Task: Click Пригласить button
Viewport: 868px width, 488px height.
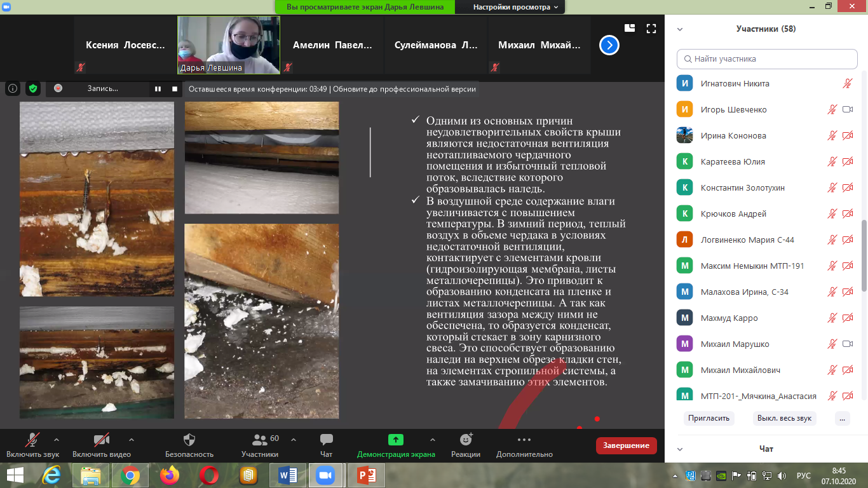Action: 709,419
